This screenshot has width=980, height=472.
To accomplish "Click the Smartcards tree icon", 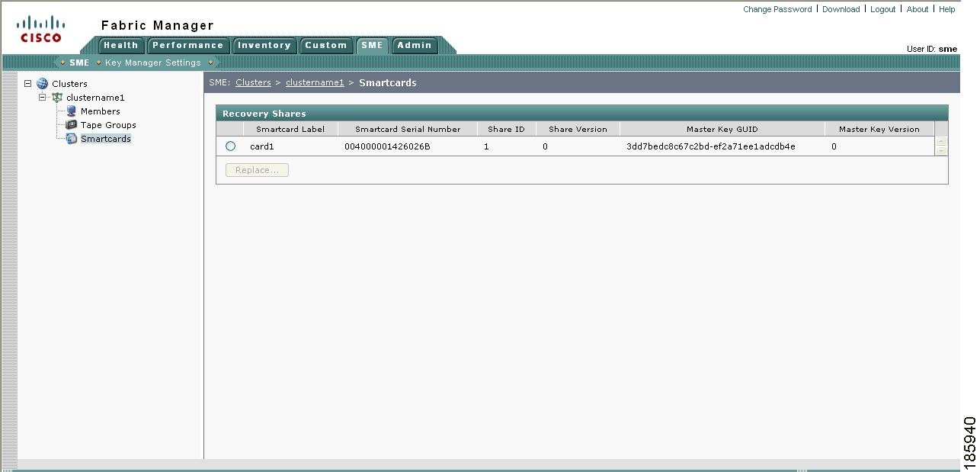I will pos(72,139).
